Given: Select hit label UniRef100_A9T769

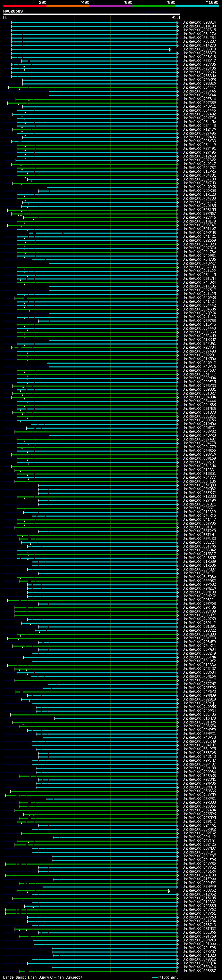Looking at the screenshot, I should coord(199,937).
